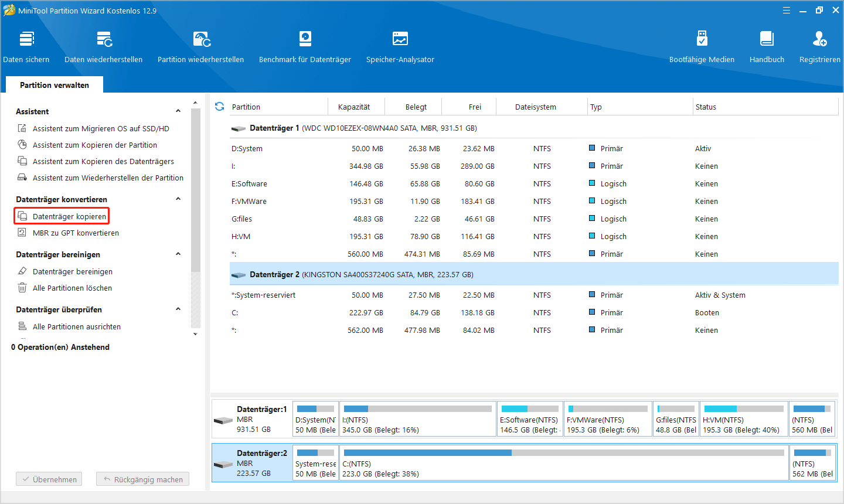This screenshot has height=504, width=844.
Task: Click Primär color square in D:System row
Action: click(592, 148)
